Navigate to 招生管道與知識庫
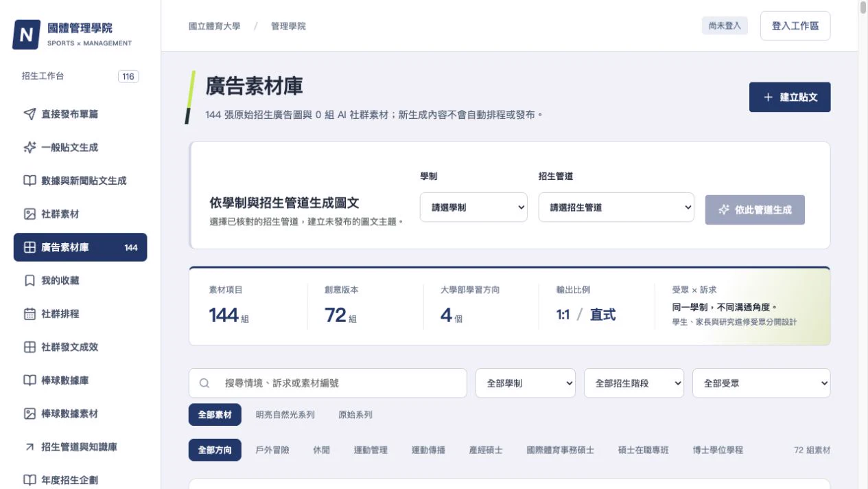The width and height of the screenshot is (868, 489). click(80, 447)
